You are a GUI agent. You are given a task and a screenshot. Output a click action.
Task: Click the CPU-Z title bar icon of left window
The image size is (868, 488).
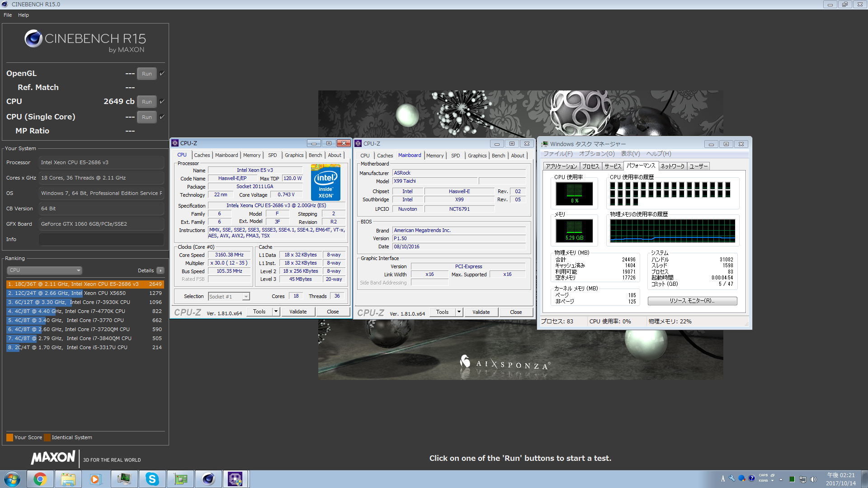(175, 143)
